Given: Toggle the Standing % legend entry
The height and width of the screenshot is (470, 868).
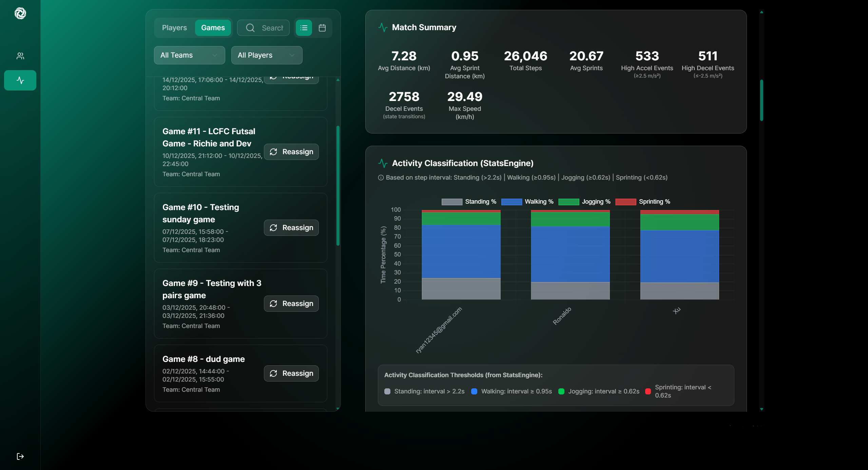Looking at the screenshot, I should pyautogui.click(x=469, y=202).
